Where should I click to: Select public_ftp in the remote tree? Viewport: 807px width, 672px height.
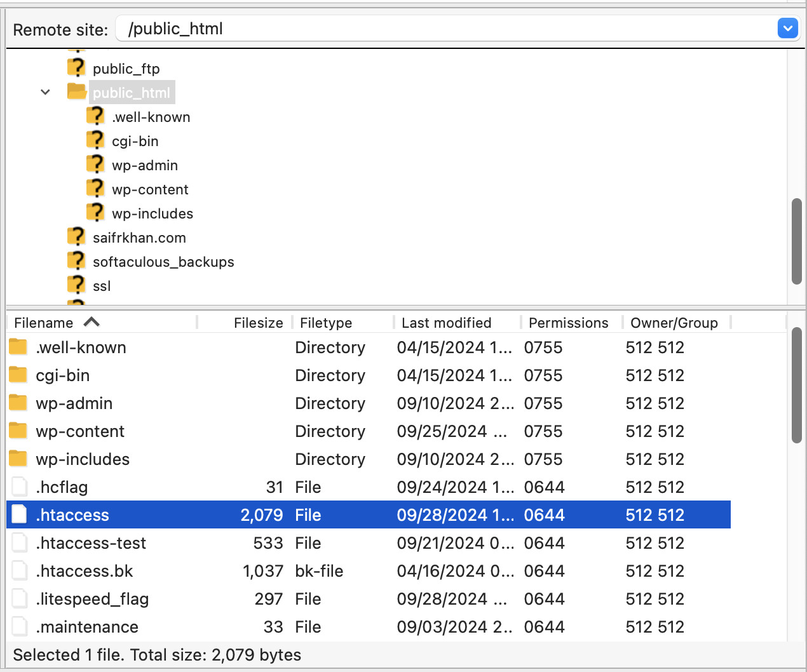(x=126, y=69)
